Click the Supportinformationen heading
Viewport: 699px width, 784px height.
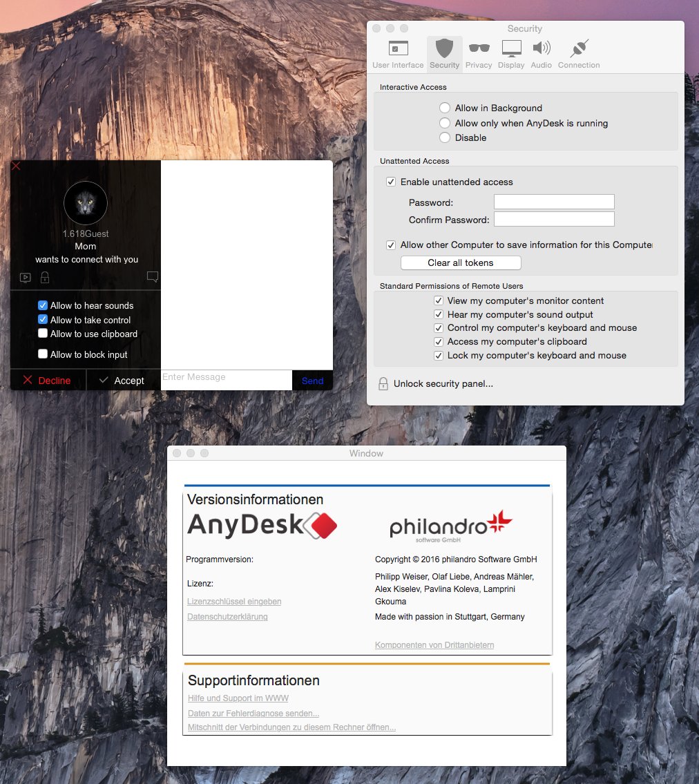[x=253, y=680]
